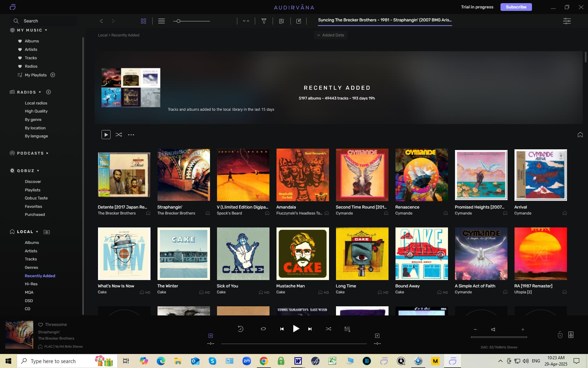Image resolution: width=588 pixels, height=368 pixels.
Task: Expand the PODCASTS sidebar section
Action: pyautogui.click(x=47, y=153)
